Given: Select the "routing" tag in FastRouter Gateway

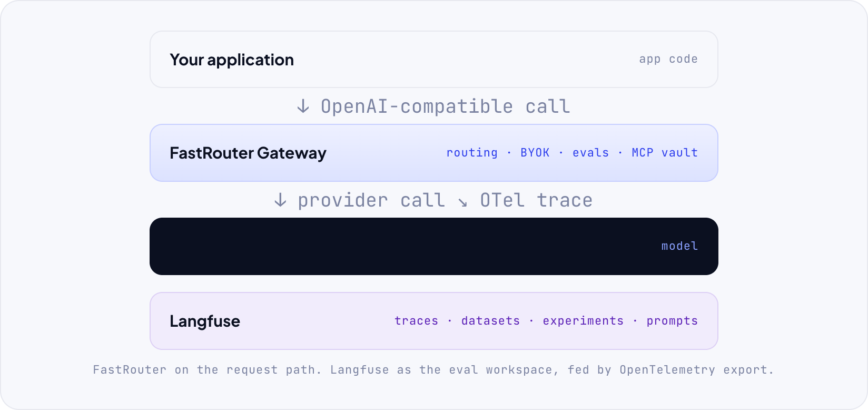Looking at the screenshot, I should (472, 153).
